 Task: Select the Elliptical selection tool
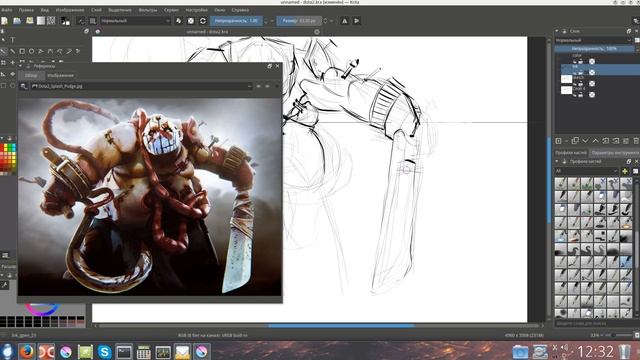13,86
